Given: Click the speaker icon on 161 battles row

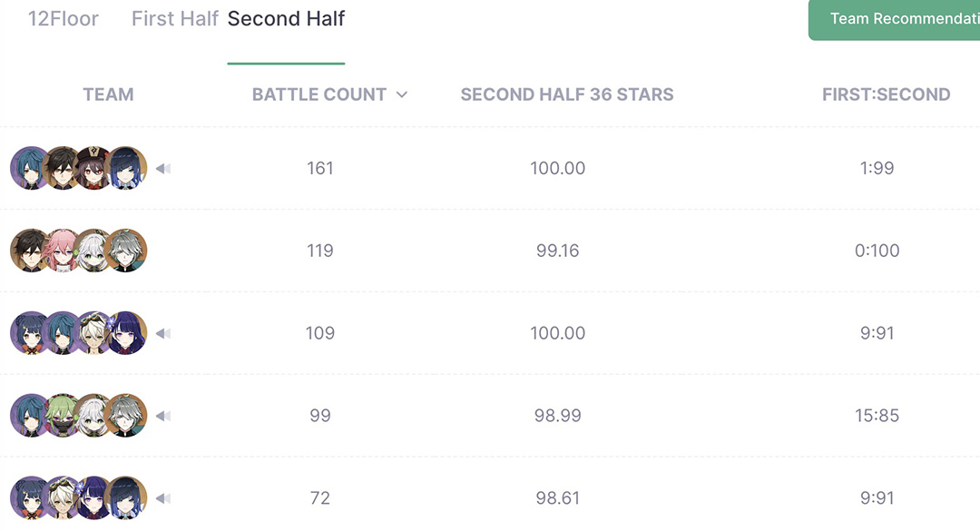Looking at the screenshot, I should tap(163, 168).
